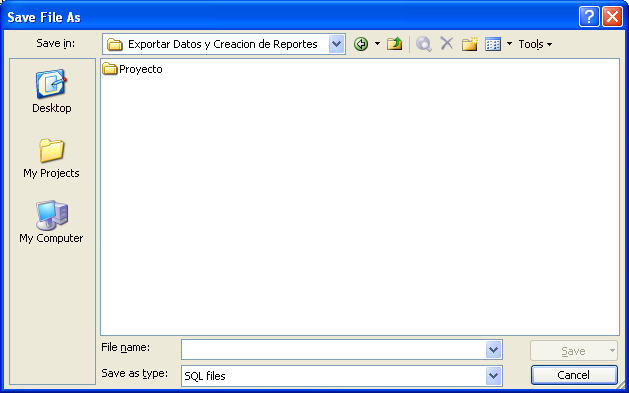Open My Computer in the places bar

51,222
